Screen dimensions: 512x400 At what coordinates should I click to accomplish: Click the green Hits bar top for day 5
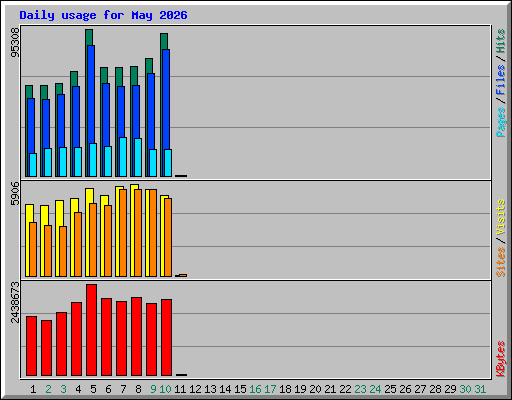pos(89,37)
